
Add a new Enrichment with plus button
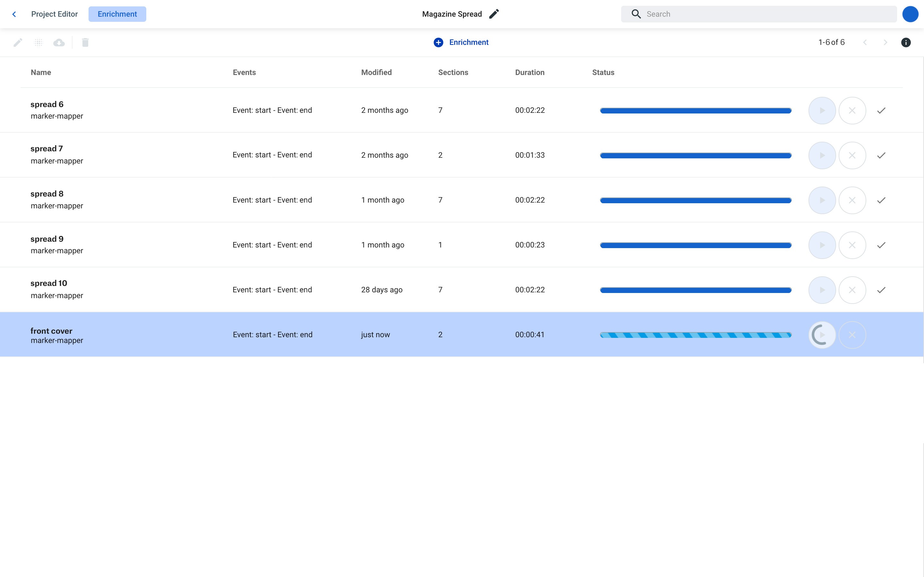pos(438,42)
